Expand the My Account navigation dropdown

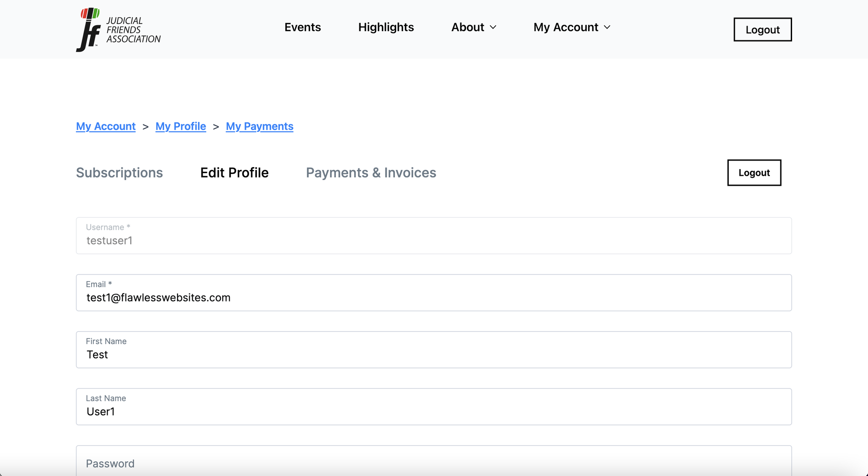566,27
